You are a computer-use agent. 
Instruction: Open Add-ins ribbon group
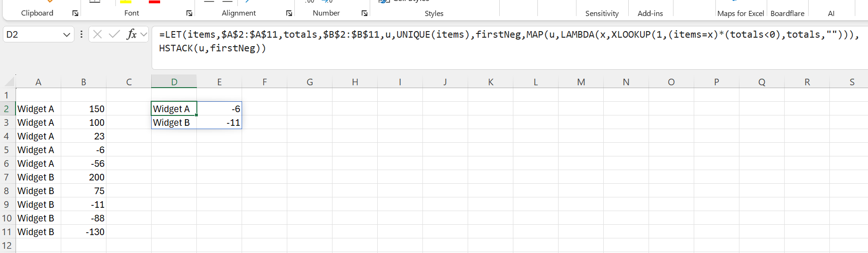650,13
